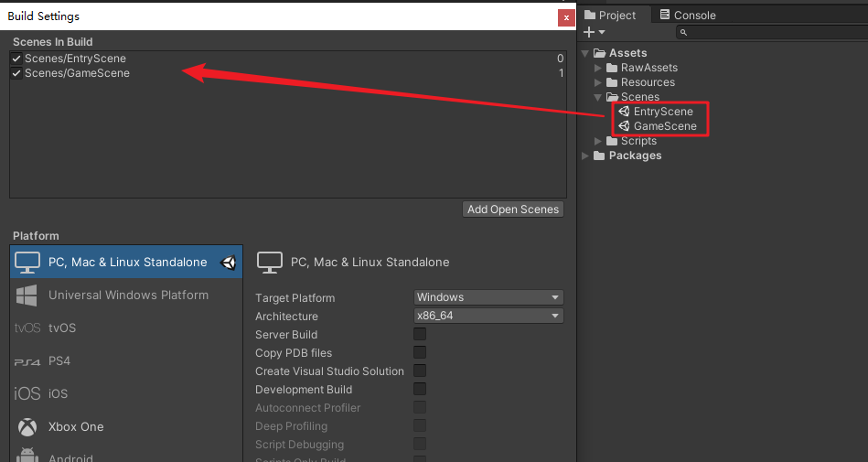Viewport: 868px width, 462px height.
Task: Expand the RawAssets folder arrow
Action: [598, 68]
